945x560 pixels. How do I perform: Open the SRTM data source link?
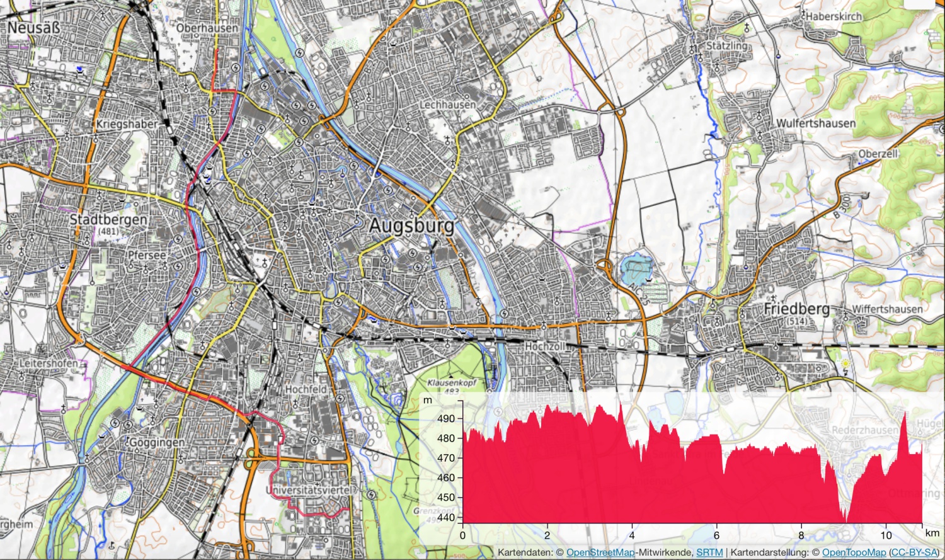click(709, 552)
